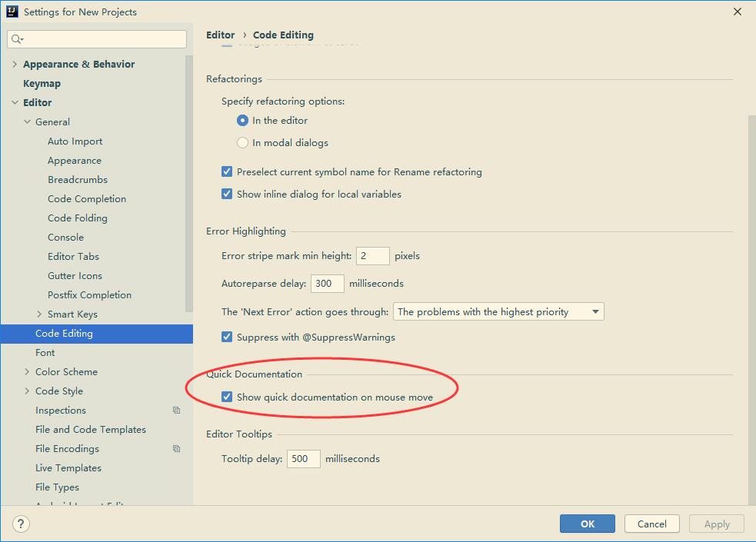This screenshot has height=542, width=756.
Task: Collapse the General tree node
Action: pyautogui.click(x=27, y=122)
